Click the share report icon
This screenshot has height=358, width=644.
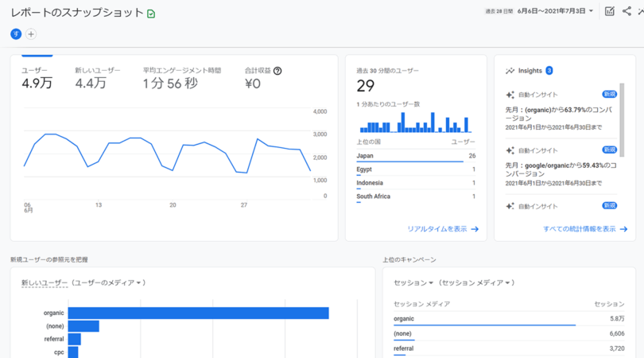click(627, 11)
